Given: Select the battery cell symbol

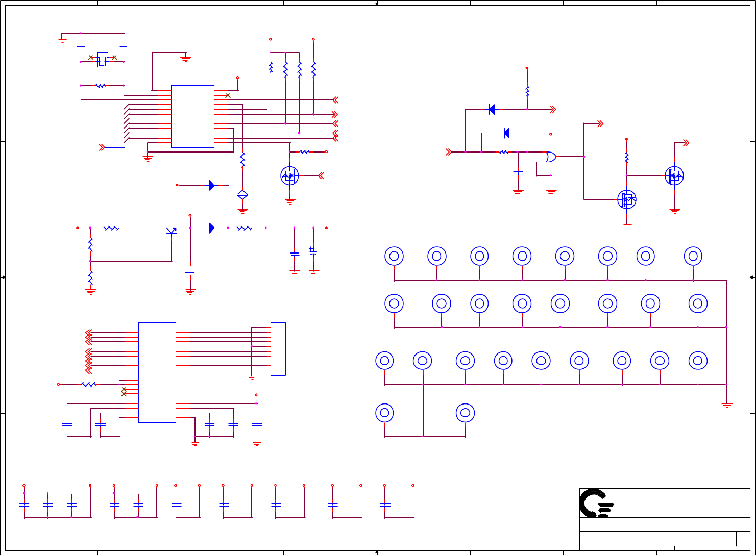Looking at the screenshot, I should [x=190, y=270].
